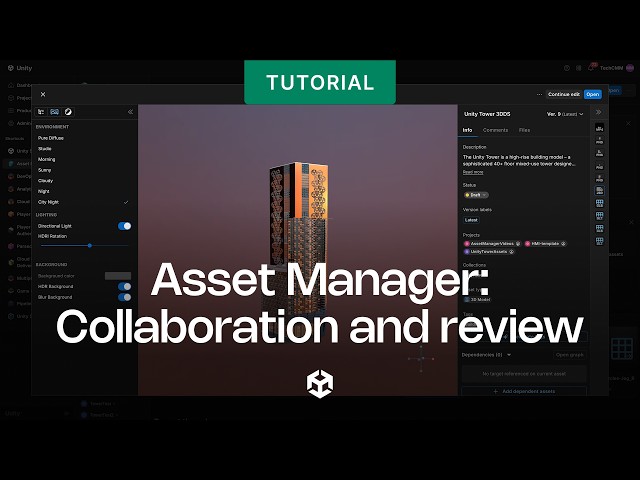
Task: Open the UnityTowerAssets project chip
Action: point(489,252)
